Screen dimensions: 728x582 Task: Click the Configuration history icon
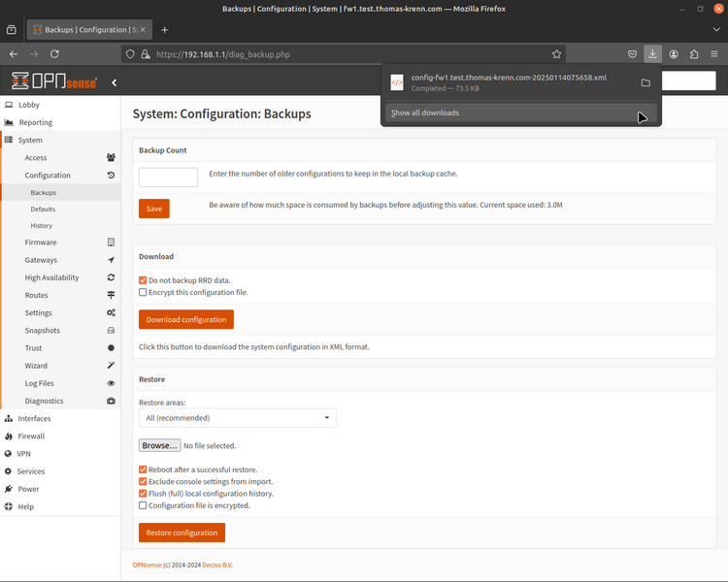coord(111,175)
